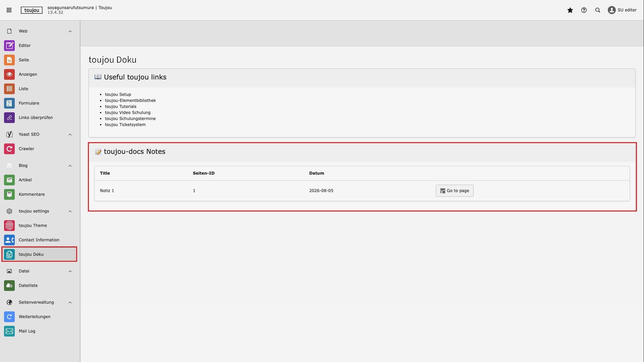Click the Artikel module icon
This screenshot has height=362, width=644.
(9, 180)
